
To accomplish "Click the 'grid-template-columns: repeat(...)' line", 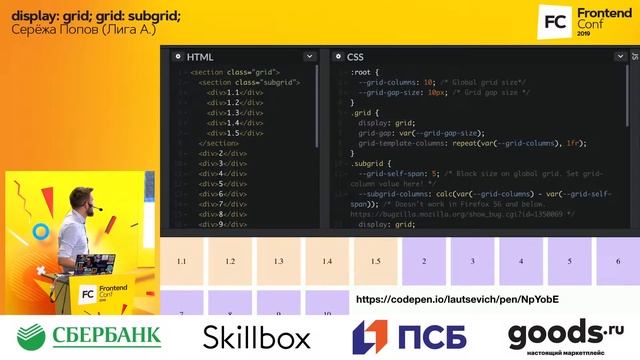I will tap(472, 143).
